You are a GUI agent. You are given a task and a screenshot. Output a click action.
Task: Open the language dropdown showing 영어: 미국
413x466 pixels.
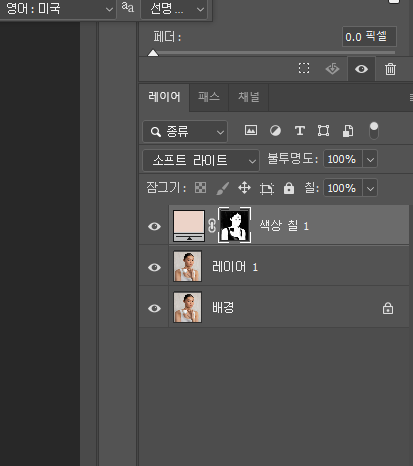tap(57, 9)
